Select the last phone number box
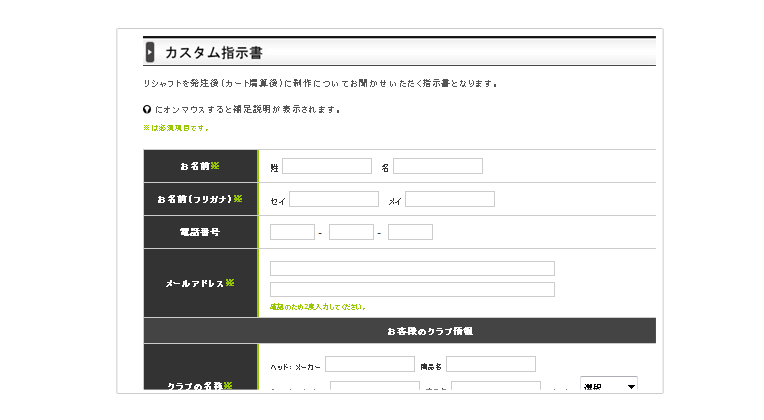 pos(410,232)
